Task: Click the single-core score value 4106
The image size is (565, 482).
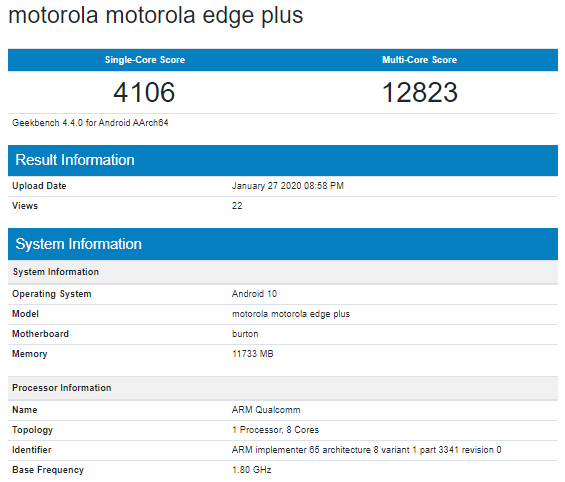Action: [144, 92]
